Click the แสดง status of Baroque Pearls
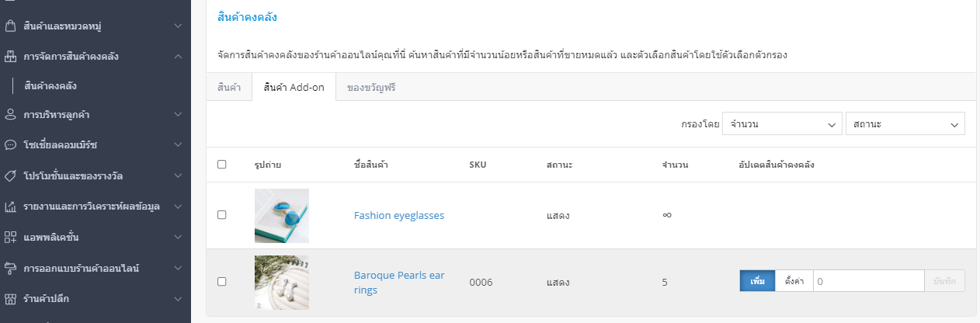Screen dimensions: 980x323 click(x=558, y=282)
